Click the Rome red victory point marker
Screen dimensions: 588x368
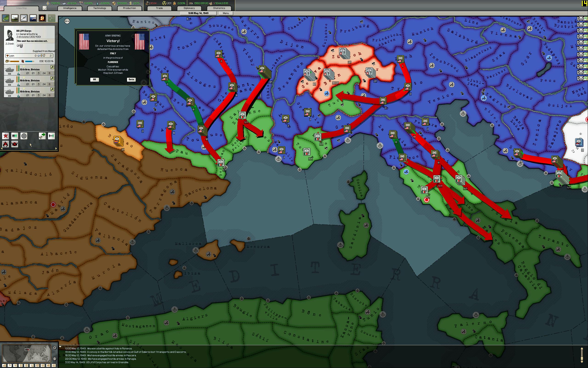(x=427, y=200)
